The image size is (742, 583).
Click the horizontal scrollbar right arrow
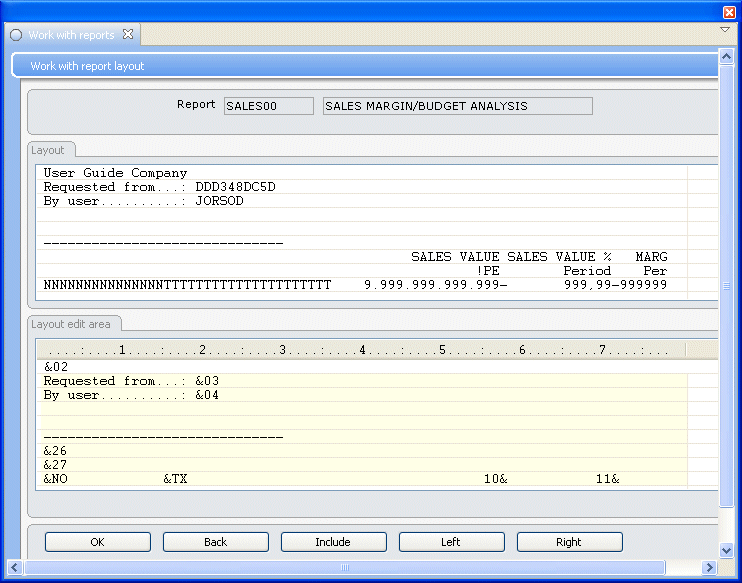710,568
